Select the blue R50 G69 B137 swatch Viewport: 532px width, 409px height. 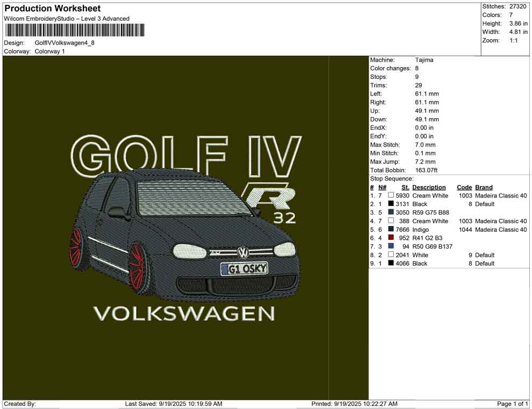391,247
